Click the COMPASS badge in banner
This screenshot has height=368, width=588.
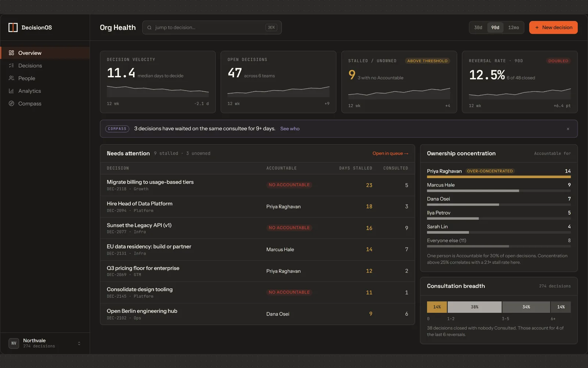117,129
